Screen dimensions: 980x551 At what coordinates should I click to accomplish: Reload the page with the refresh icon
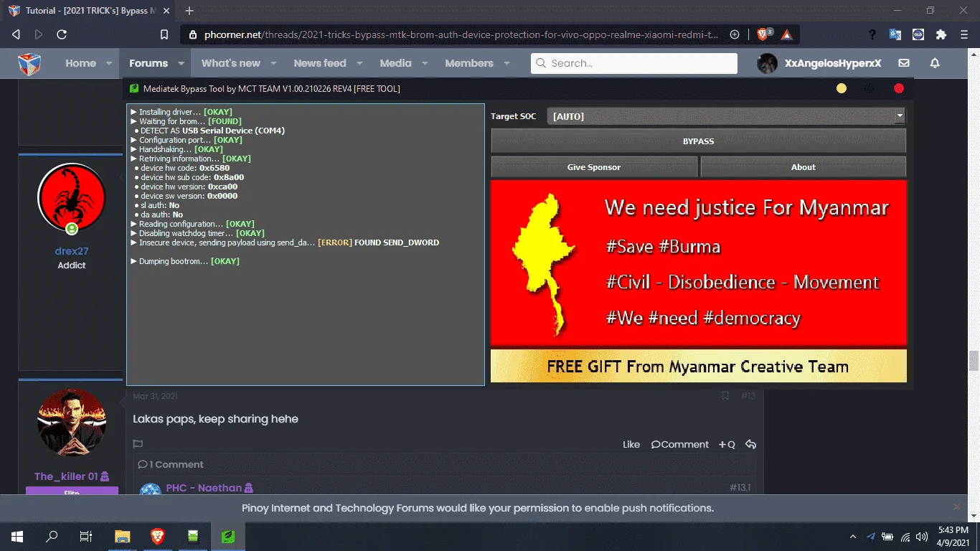pos(62,34)
